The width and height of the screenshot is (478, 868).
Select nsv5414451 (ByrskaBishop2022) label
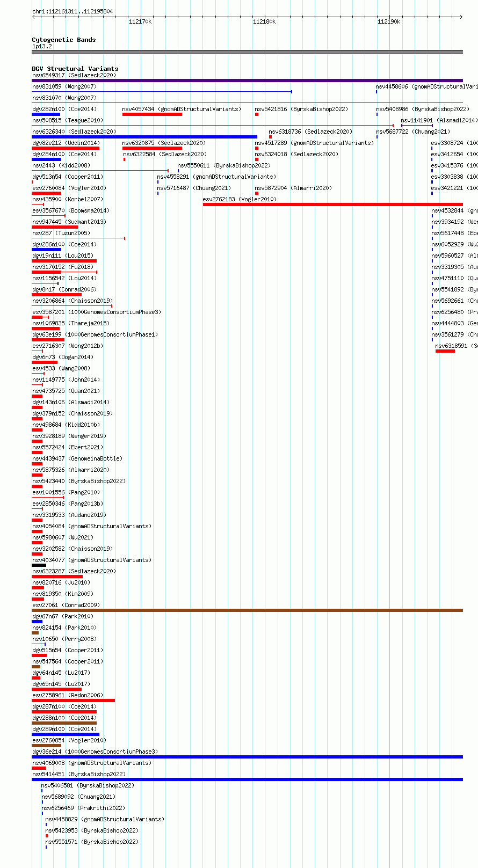(x=79, y=774)
